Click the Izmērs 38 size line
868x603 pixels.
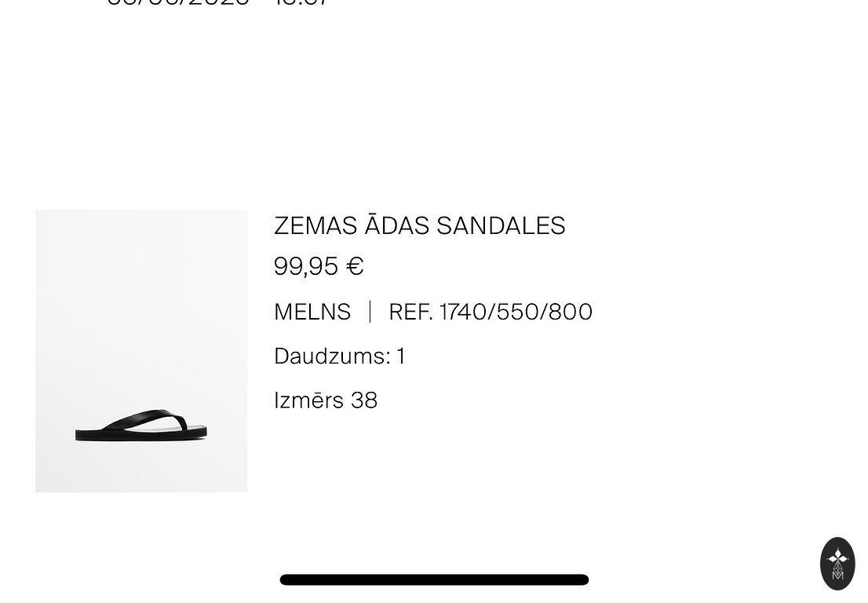326,400
